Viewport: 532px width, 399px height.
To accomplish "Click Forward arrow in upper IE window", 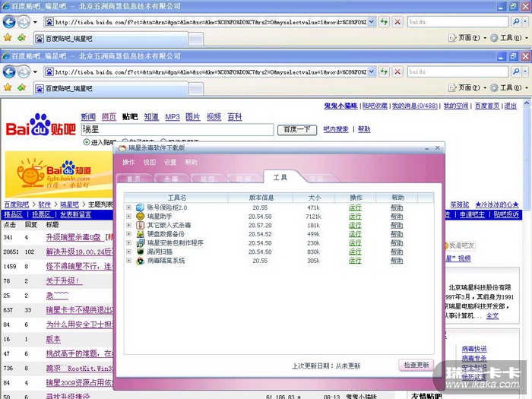I will (24, 22).
